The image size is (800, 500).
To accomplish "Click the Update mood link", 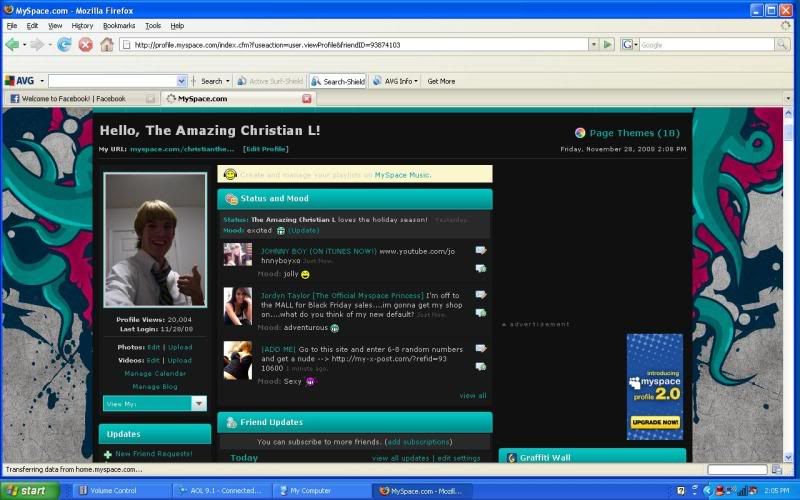I will [304, 231].
